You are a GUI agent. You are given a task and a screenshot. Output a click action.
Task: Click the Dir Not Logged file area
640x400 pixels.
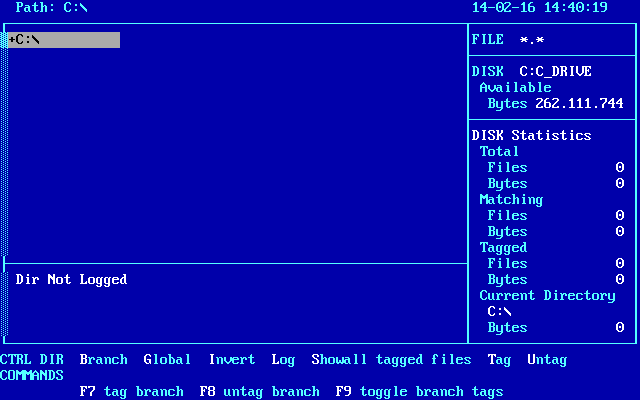pos(71,279)
